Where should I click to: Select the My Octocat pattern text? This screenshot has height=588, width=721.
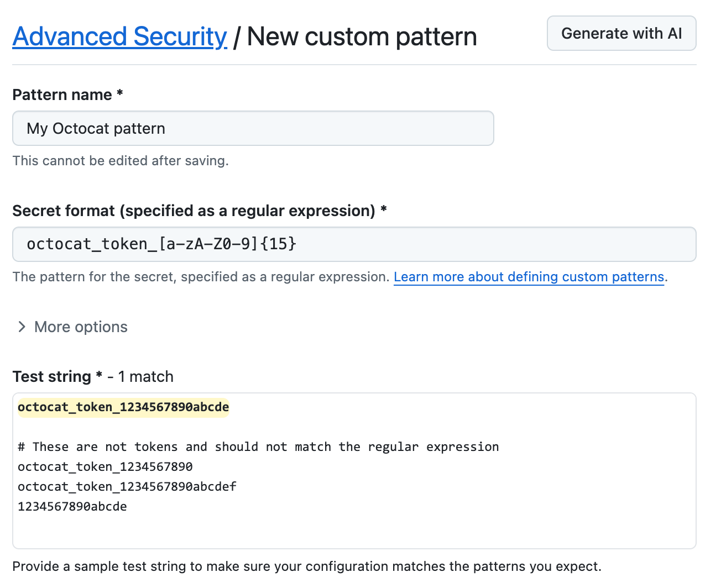point(96,128)
